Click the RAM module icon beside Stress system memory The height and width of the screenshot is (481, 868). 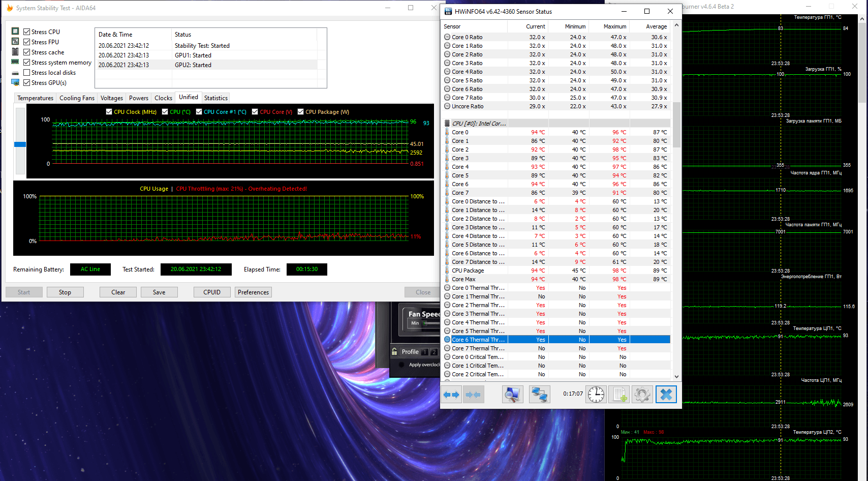tap(15, 62)
